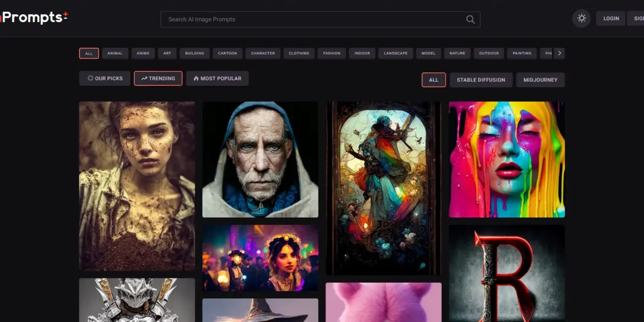
Task: Filter by ART category
Action: click(167, 54)
